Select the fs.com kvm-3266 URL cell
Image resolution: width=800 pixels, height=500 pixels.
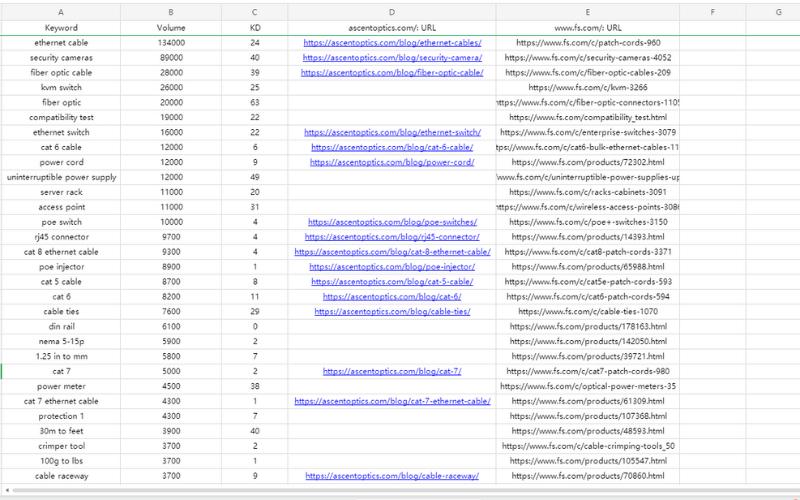[588, 87]
